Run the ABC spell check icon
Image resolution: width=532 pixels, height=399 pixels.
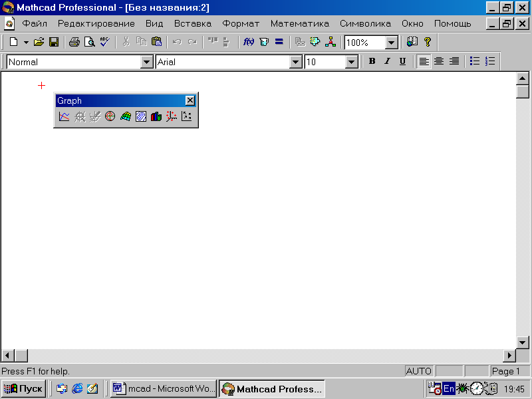105,42
